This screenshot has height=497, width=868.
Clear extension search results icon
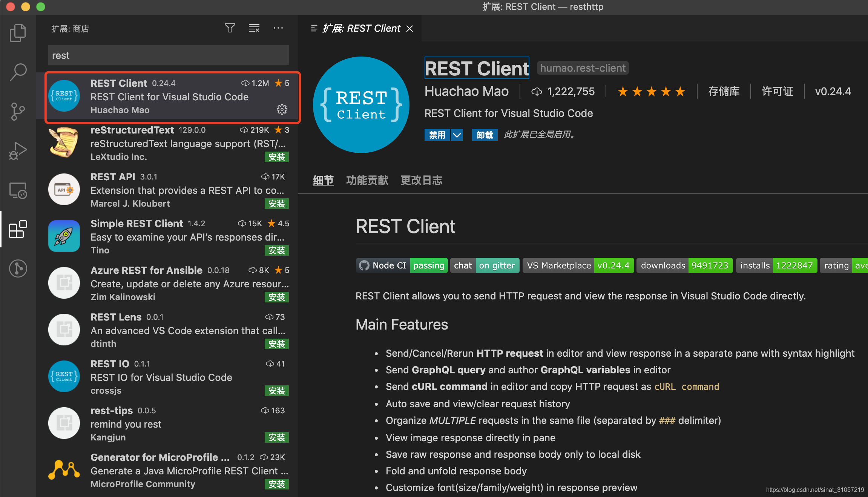[254, 28]
